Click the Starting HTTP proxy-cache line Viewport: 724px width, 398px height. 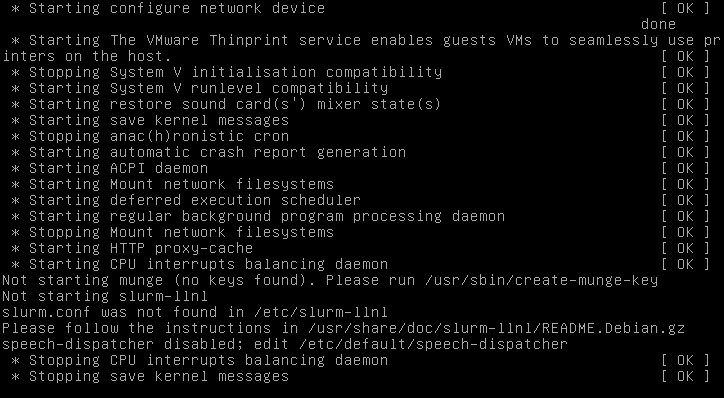click(x=132, y=248)
